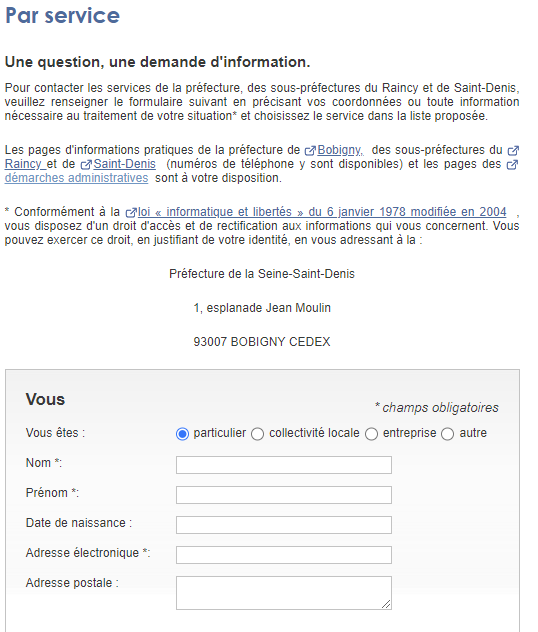
Task: Open the démarches administratives link
Action: point(77,178)
